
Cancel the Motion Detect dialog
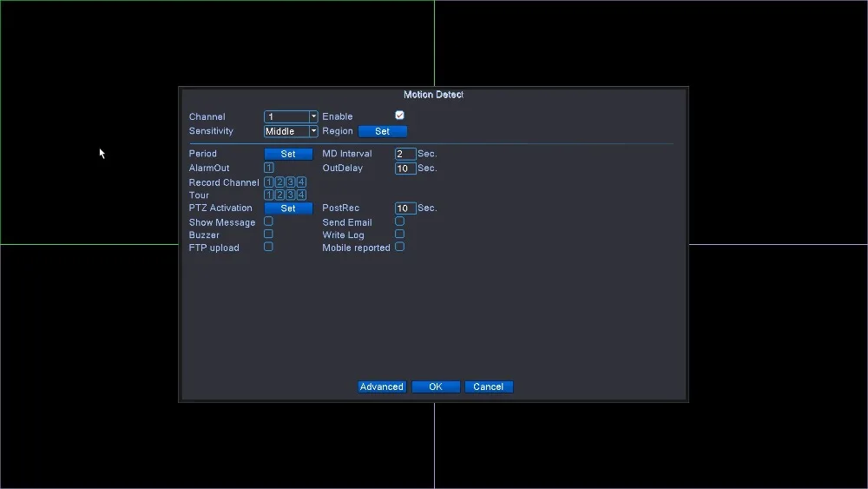pyautogui.click(x=488, y=387)
